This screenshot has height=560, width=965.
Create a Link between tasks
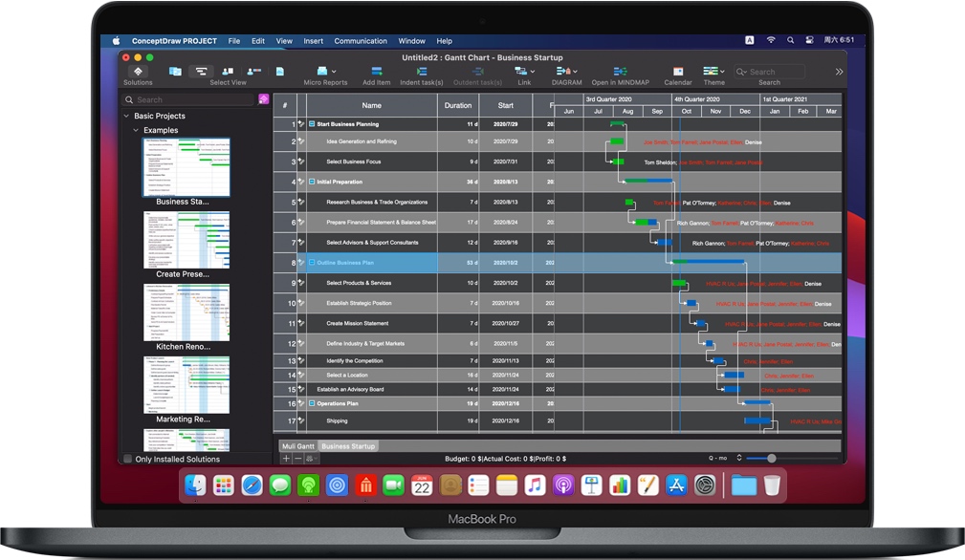524,72
